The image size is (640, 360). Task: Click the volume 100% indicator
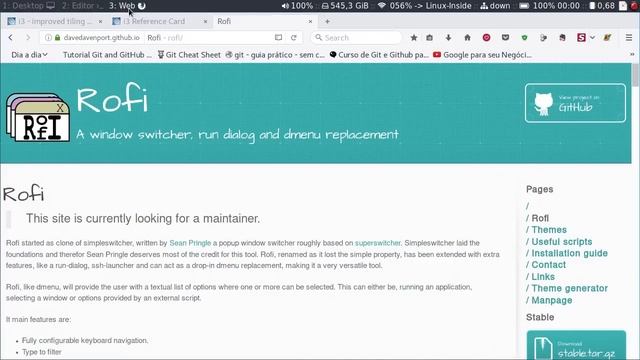point(297,6)
